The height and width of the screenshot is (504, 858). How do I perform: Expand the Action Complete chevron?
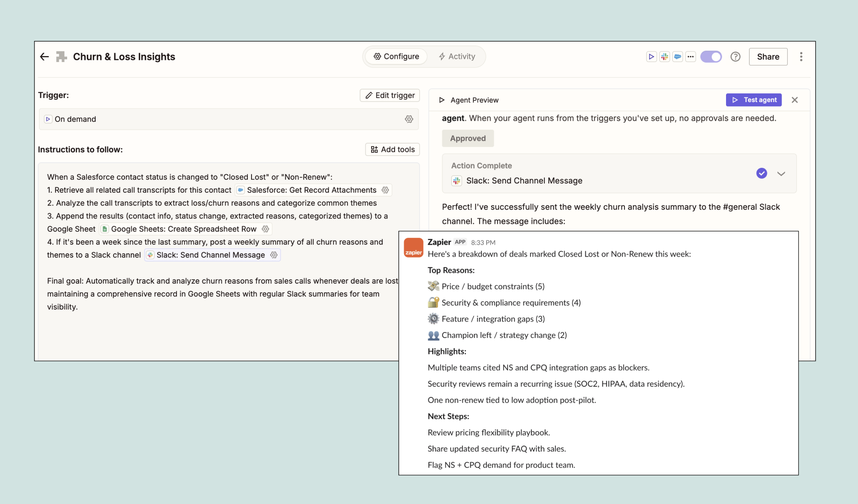pos(781,174)
